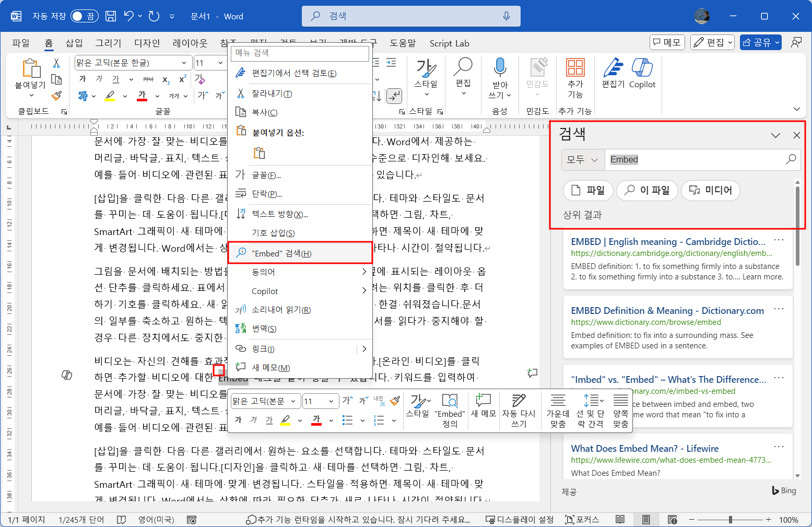Toggle ribbon Bold 가 formatting
The width and height of the screenshot is (812, 527).
83,79
